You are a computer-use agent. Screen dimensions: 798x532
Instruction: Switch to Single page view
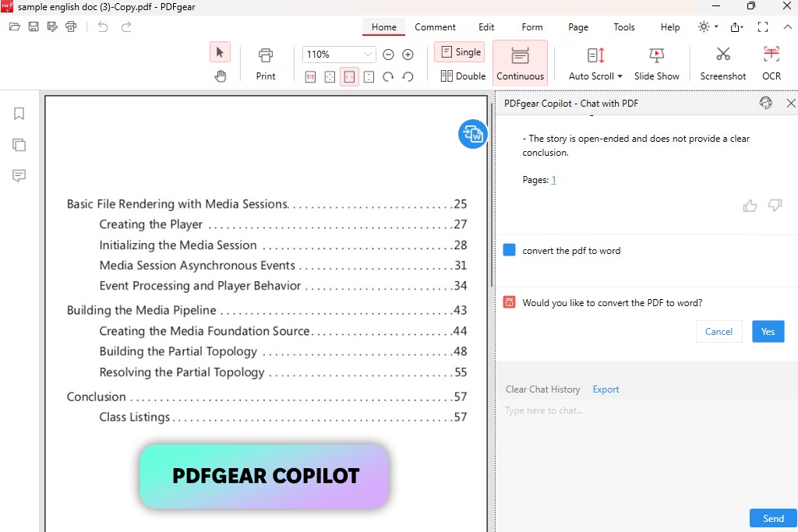461,52
